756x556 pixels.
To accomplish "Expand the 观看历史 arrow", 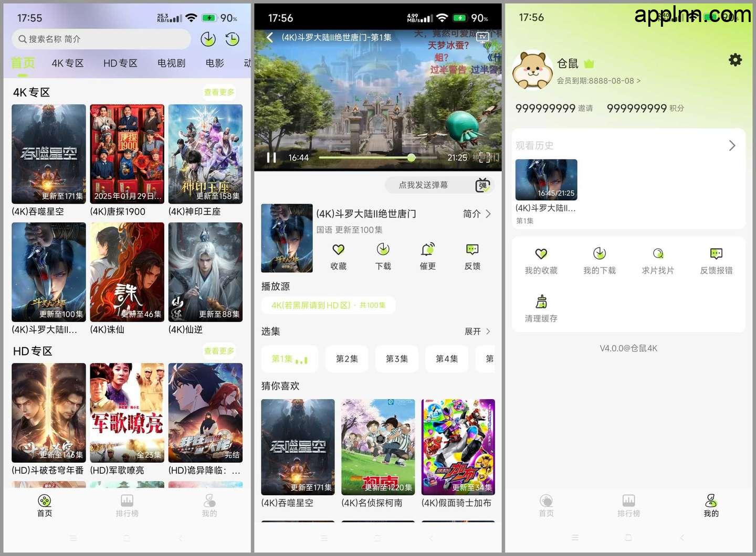I will [x=732, y=145].
